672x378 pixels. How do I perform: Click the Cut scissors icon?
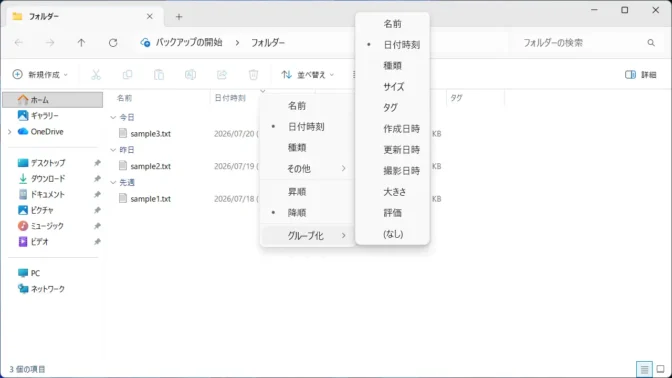(x=96, y=75)
